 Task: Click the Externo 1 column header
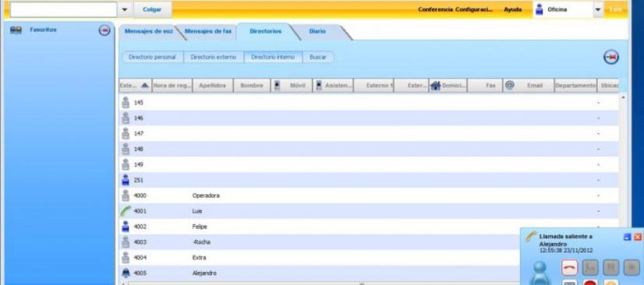coord(373,86)
